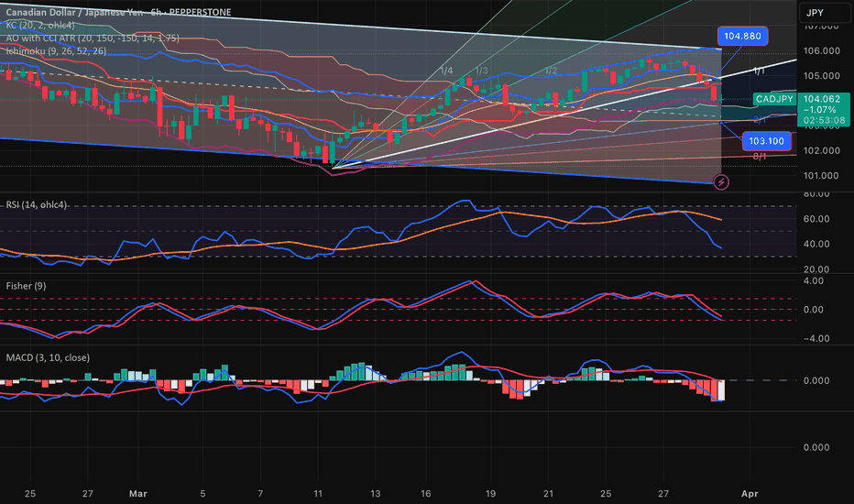Click the RSI 40.00 axis value
Screen dimensions: 854x504
816,244
